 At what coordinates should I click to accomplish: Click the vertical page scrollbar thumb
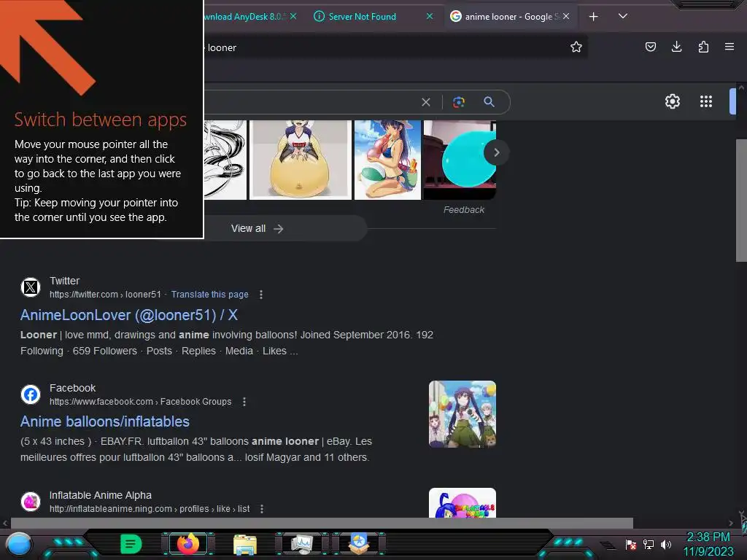pos(741,200)
